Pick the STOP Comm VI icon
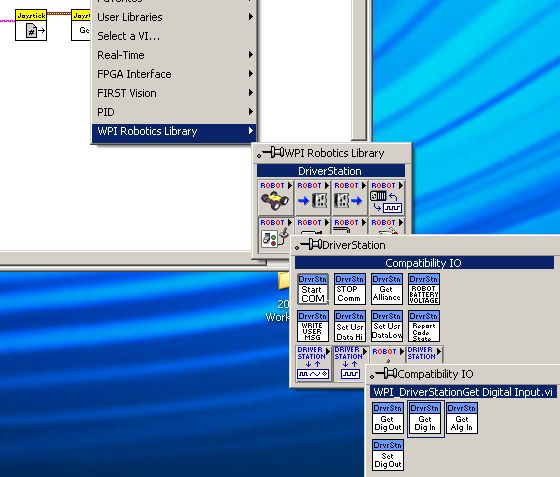Image resolution: width=560 pixels, height=477 pixels. point(350,289)
